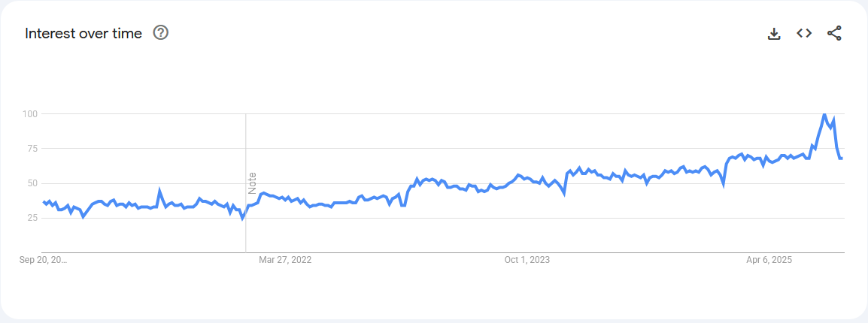The image size is (868, 323).
Task: Click the highest peak of the trend line
Action: pos(824,114)
